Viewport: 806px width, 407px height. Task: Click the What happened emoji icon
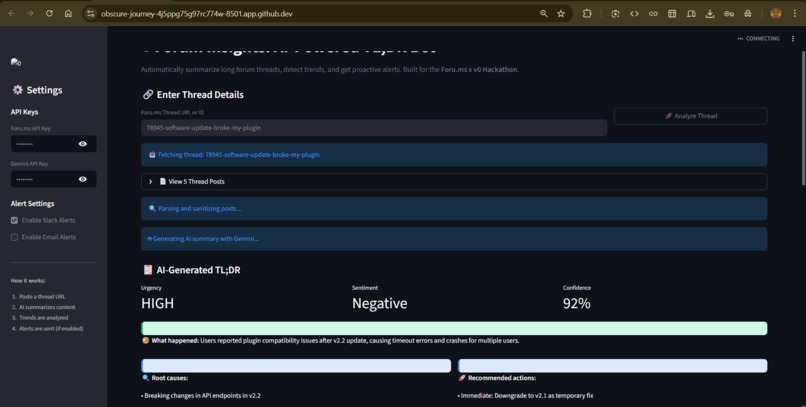(x=145, y=341)
